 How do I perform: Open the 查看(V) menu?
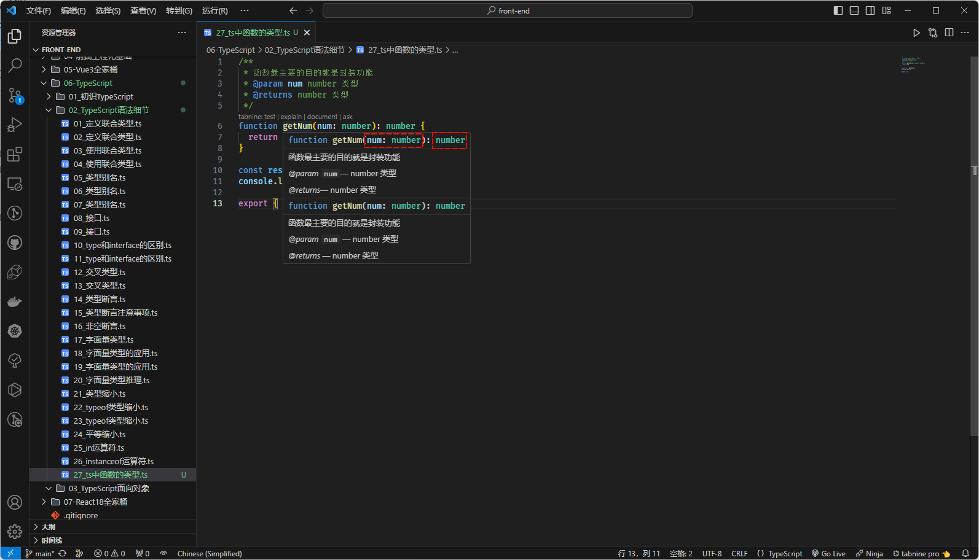143,10
